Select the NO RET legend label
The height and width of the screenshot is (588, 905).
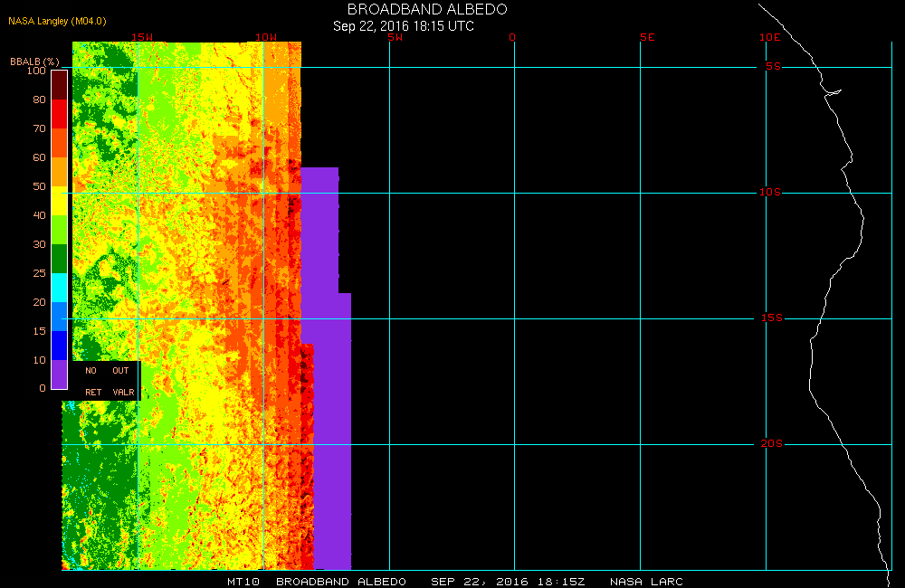pos(92,381)
